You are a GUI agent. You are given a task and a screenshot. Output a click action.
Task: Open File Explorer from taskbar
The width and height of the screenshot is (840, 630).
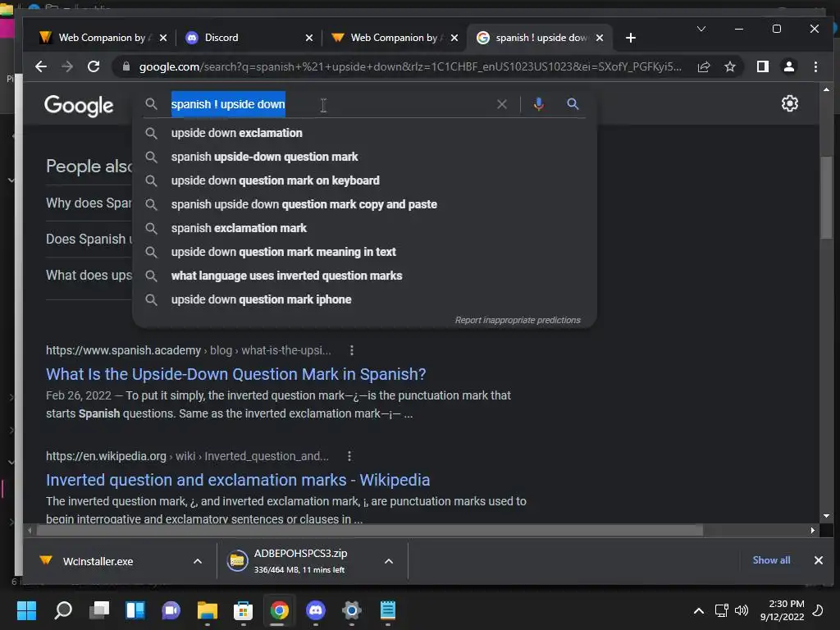(208, 610)
